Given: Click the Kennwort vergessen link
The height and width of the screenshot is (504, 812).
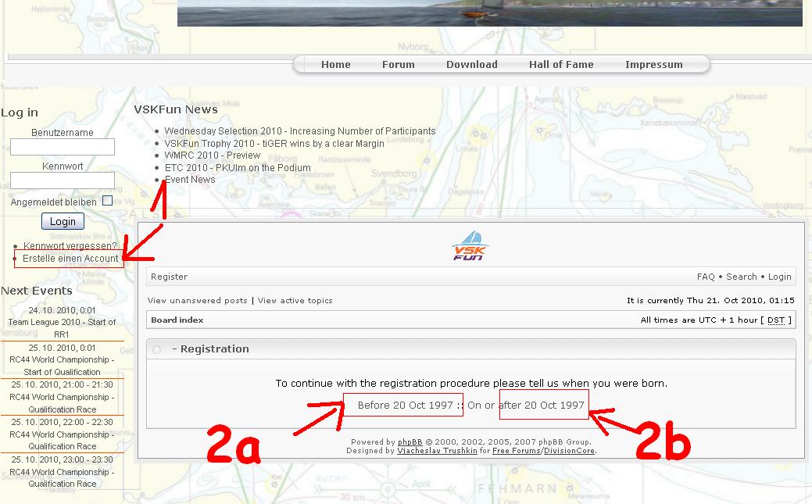Looking at the screenshot, I should pos(70,246).
